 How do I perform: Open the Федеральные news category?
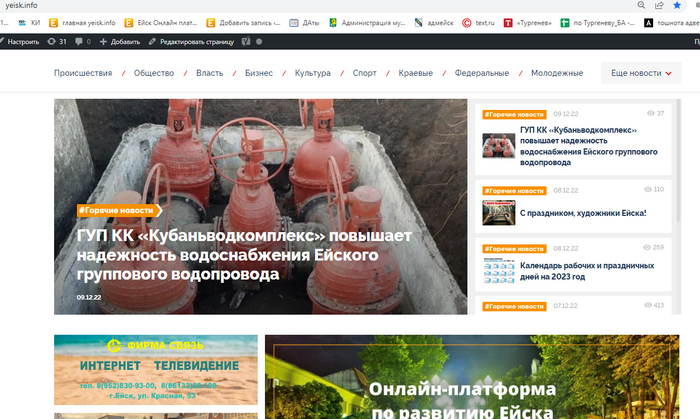pyautogui.click(x=482, y=73)
